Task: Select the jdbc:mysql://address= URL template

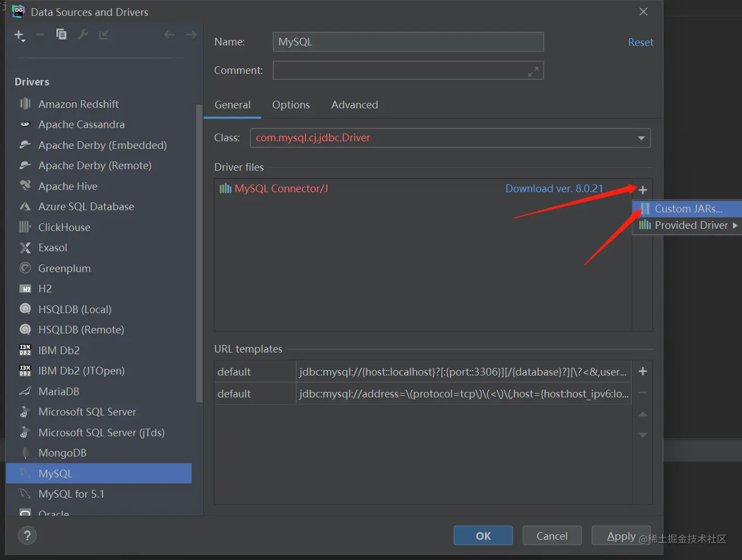Action: point(423,394)
